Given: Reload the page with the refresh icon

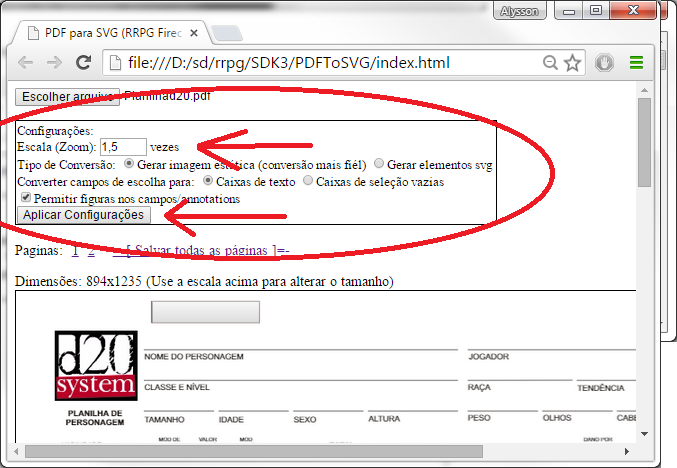Looking at the screenshot, I should tap(84, 63).
